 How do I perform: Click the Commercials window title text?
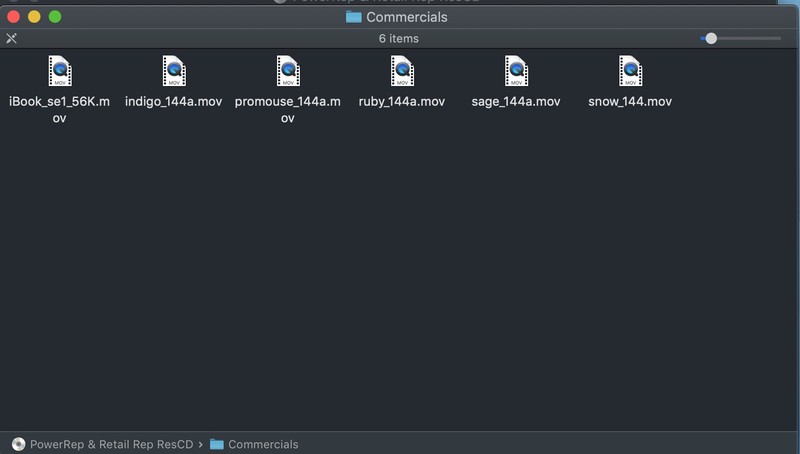(407, 17)
